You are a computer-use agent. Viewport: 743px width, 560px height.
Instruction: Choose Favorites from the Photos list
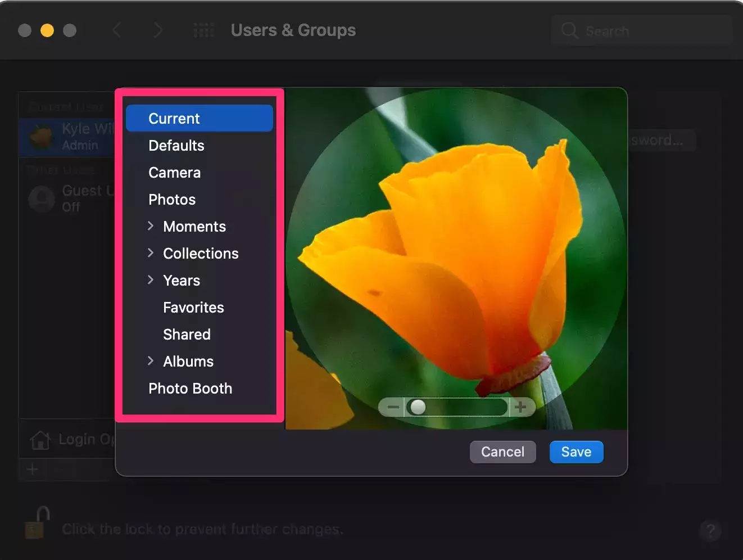coord(193,308)
